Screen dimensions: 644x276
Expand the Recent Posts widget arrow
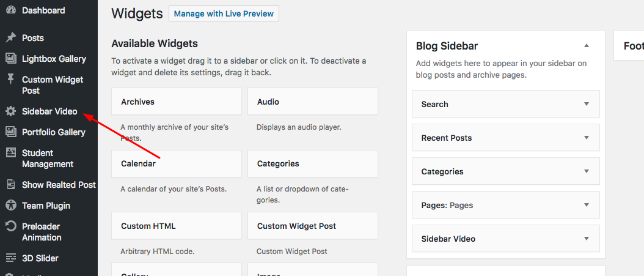pos(587,138)
